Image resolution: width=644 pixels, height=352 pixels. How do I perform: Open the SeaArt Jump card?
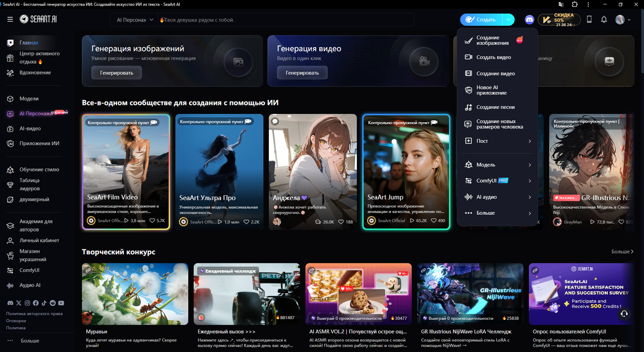click(x=406, y=172)
